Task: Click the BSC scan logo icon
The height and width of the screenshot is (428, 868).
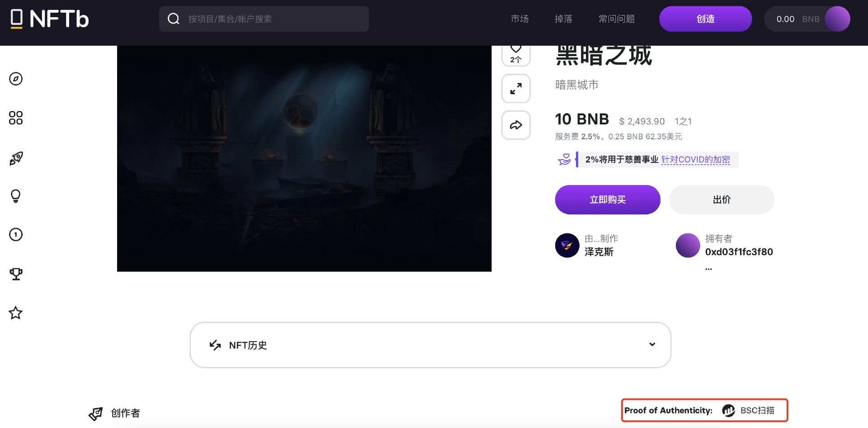Action: point(728,410)
